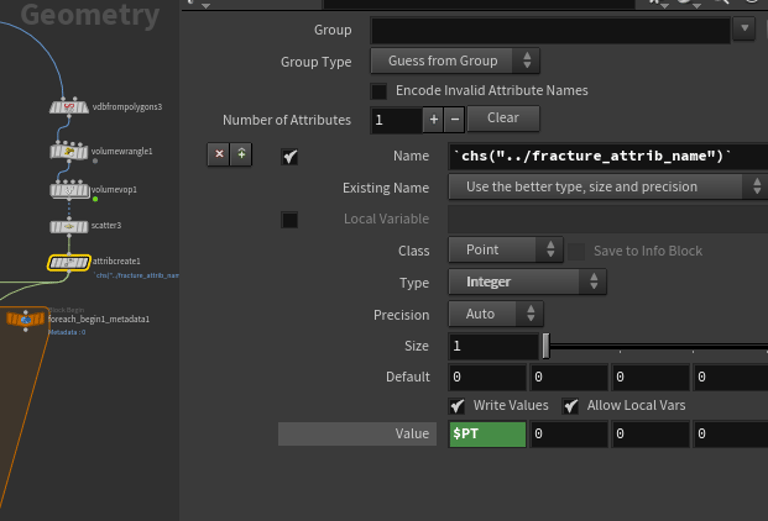
Task: Open the Group field dropdown arrow
Action: (x=744, y=28)
